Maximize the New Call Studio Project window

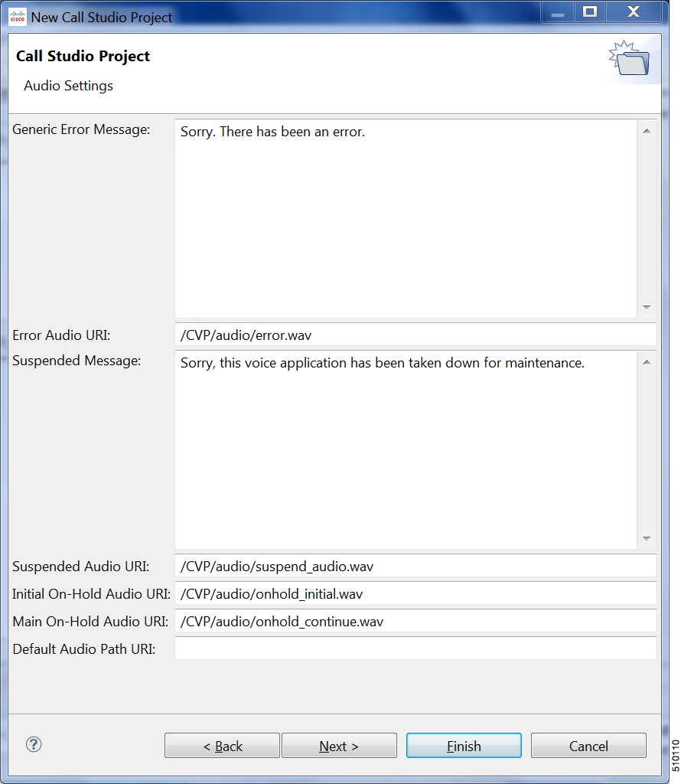click(590, 12)
